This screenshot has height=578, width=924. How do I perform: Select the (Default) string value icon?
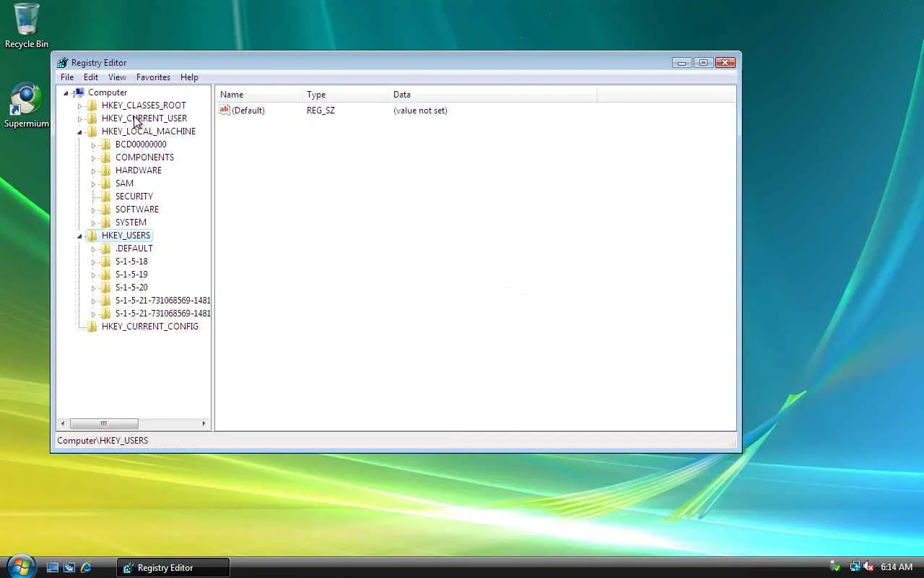coord(225,111)
